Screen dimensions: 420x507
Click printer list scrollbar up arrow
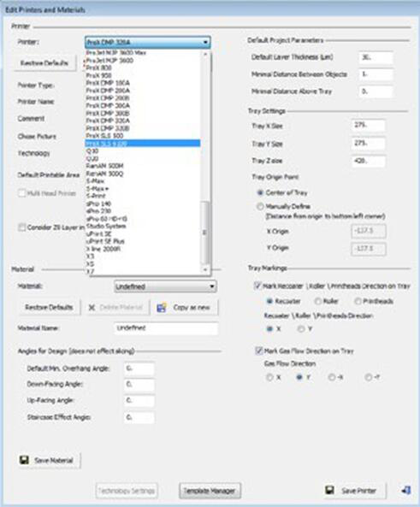[205, 55]
